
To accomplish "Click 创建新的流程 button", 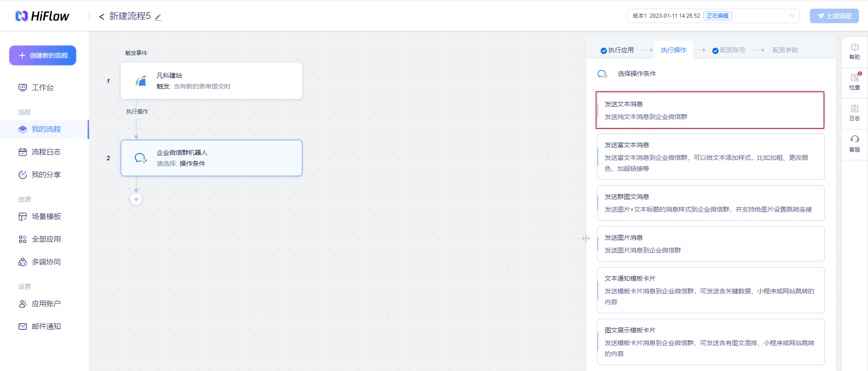I will pos(43,55).
